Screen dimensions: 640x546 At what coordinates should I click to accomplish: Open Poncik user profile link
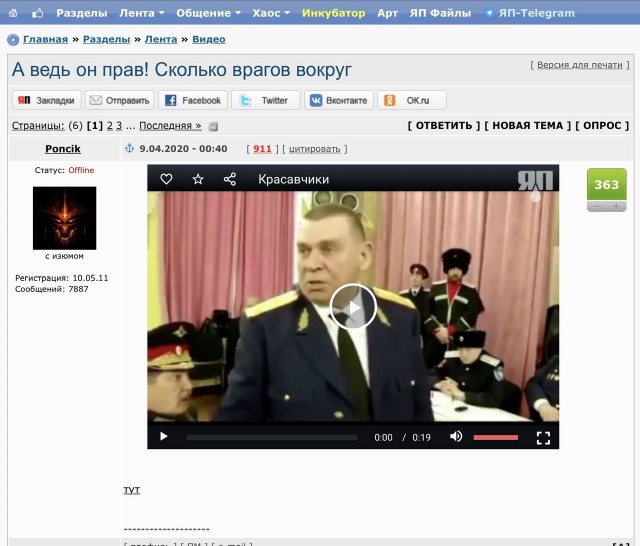coord(63,149)
